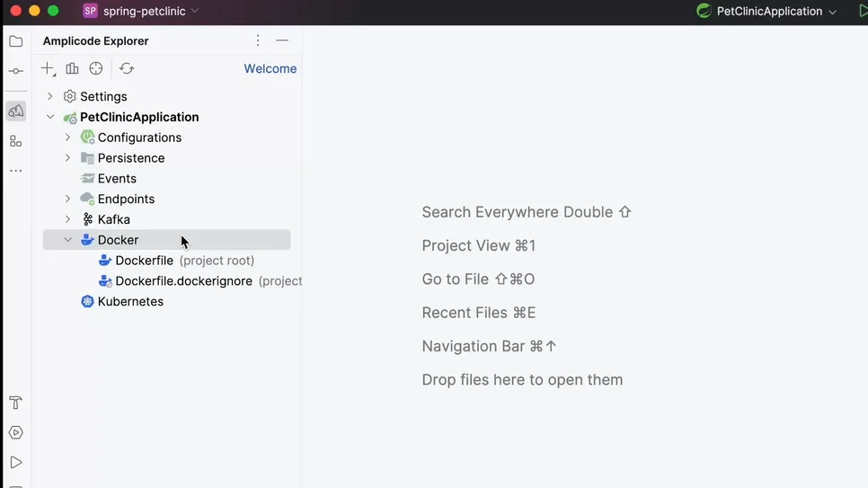Click the PetClinicApplication Spring icon in tree
Viewport: 868px width, 488px height.
(x=70, y=118)
